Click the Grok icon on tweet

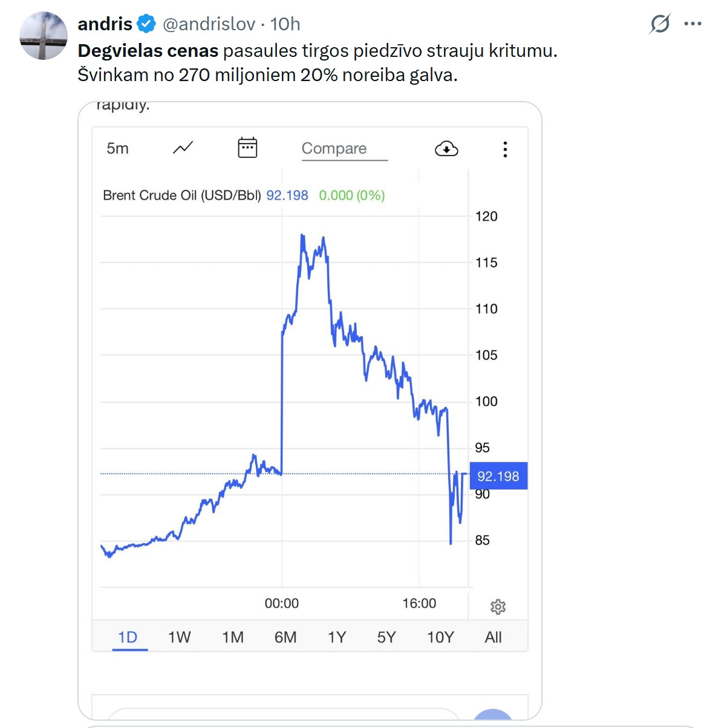[660, 24]
